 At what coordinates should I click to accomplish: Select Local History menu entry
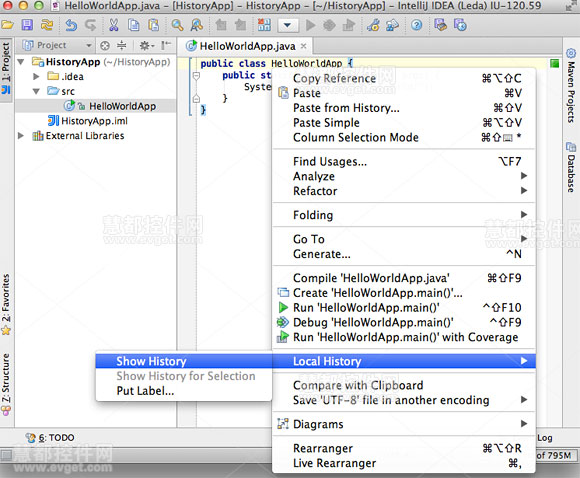coord(404,361)
